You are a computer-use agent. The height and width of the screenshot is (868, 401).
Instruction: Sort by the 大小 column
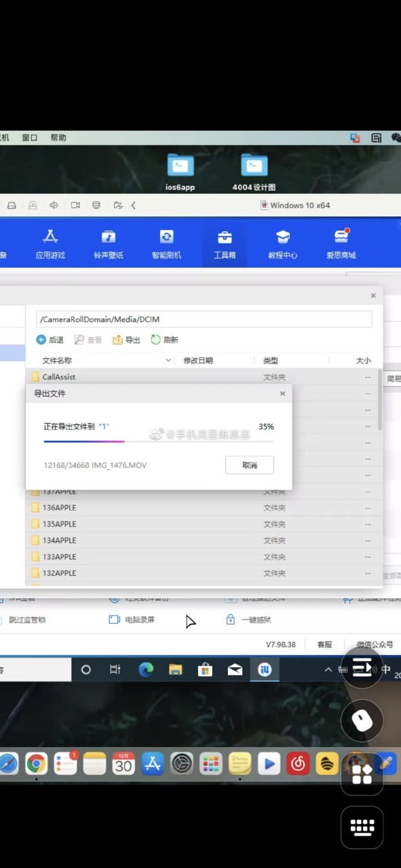[364, 361]
